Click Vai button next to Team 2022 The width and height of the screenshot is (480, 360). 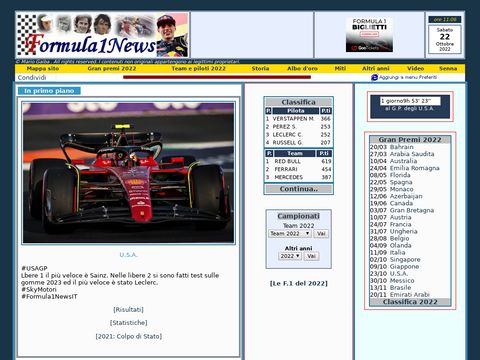(x=321, y=234)
